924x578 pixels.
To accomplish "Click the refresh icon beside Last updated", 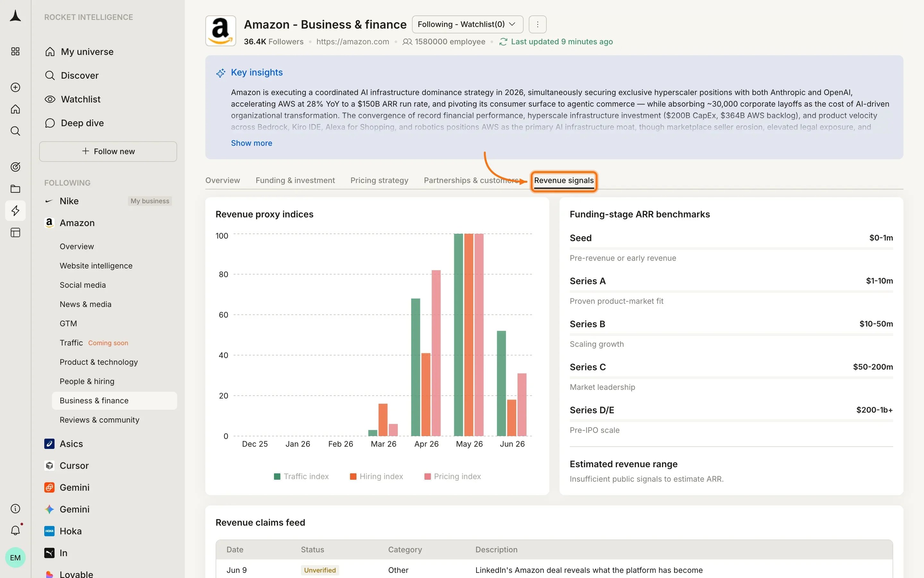I will (x=503, y=42).
